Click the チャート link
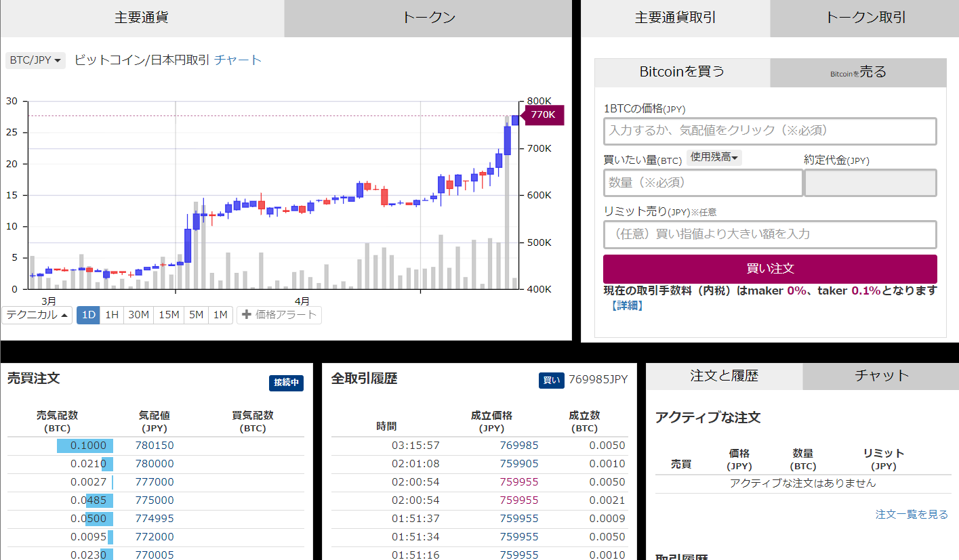The image size is (959, 560). coord(238,60)
